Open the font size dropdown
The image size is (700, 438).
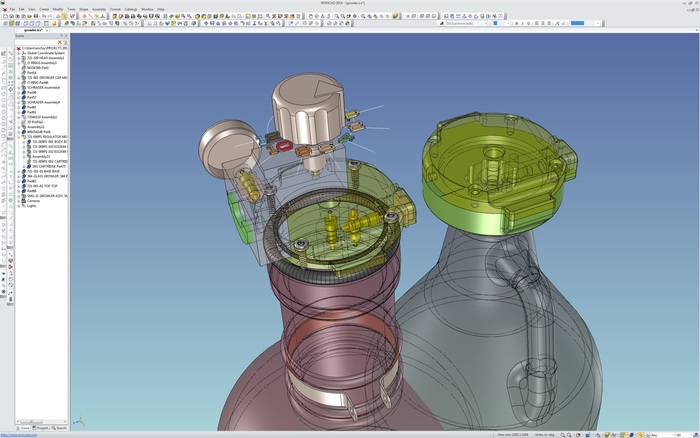(508, 23)
